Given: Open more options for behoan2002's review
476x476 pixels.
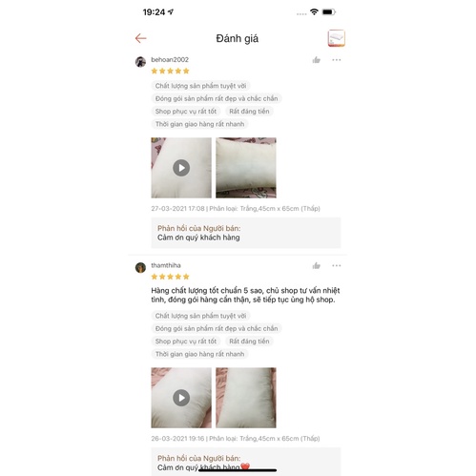Looking at the screenshot, I should [x=337, y=60].
